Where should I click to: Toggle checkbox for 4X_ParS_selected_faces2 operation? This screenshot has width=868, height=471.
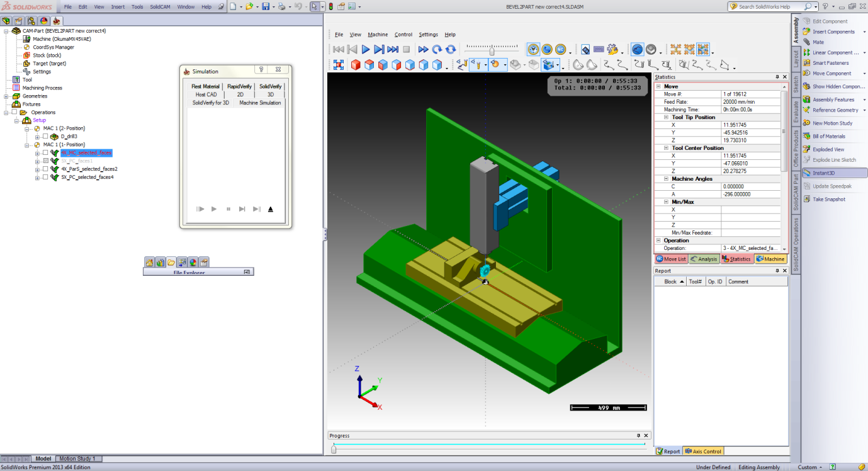click(45, 169)
